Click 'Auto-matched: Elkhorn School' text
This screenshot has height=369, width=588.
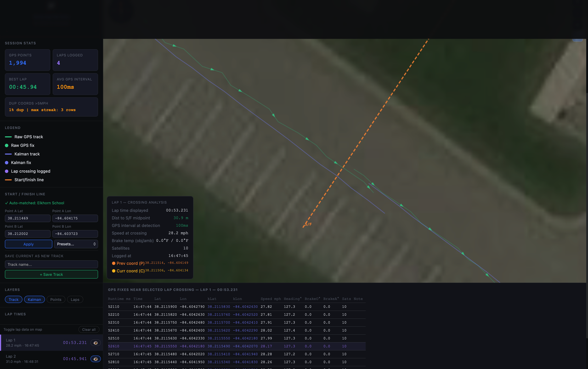(34, 203)
